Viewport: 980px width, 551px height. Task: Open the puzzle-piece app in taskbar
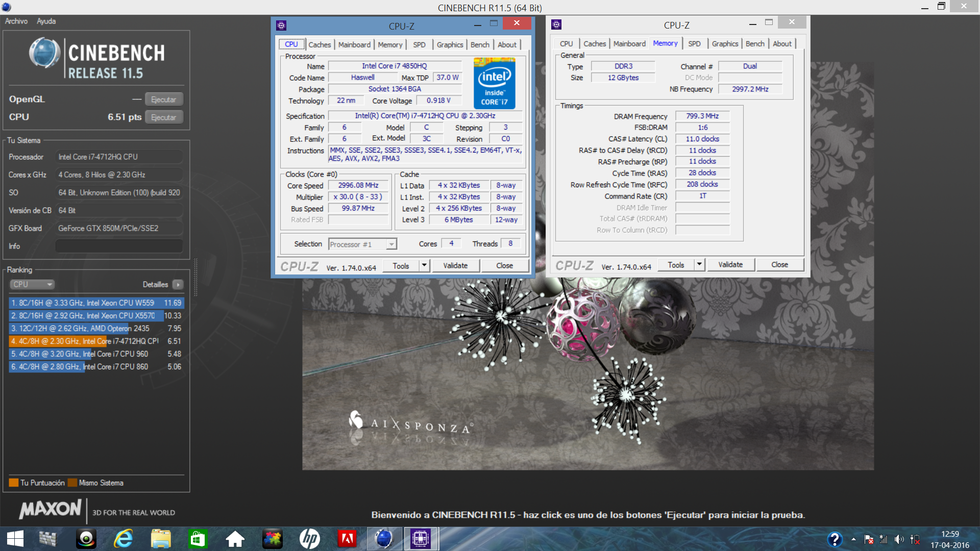pos(272,539)
